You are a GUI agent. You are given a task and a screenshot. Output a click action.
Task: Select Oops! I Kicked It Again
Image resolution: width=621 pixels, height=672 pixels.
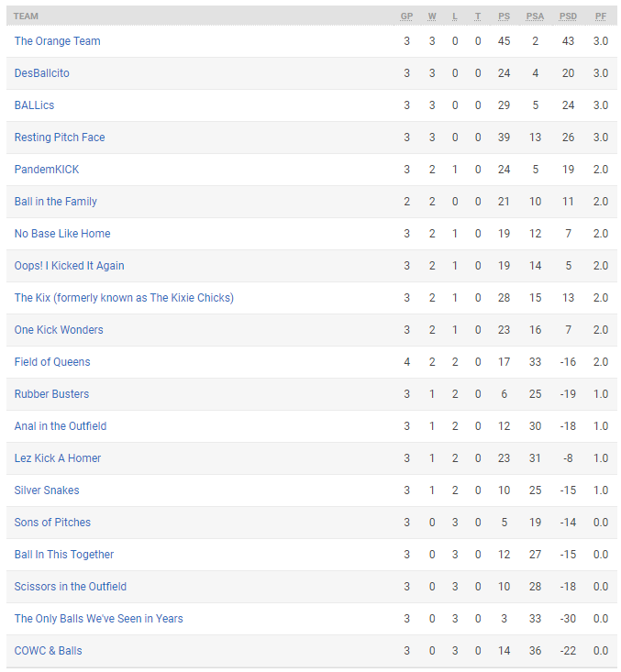[70, 266]
